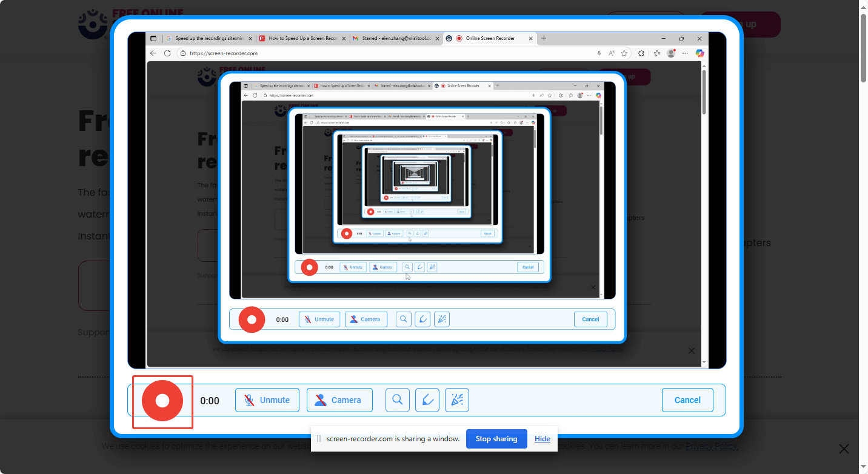Click the new tab plus icon in outermost preview
Screen dimensions: 868x474
[544, 38]
